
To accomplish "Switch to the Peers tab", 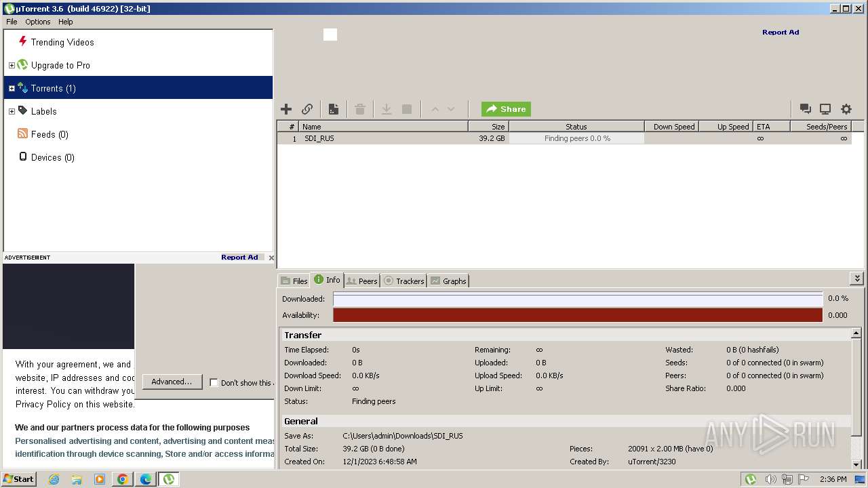I will (x=362, y=281).
